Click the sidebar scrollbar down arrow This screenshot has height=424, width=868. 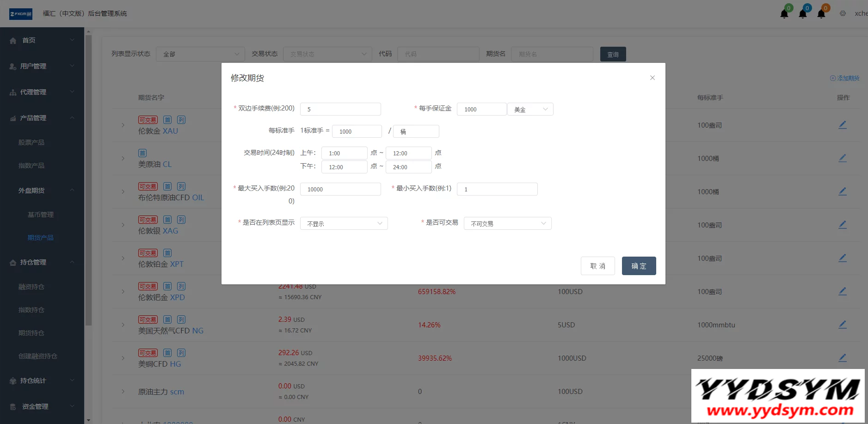88,420
